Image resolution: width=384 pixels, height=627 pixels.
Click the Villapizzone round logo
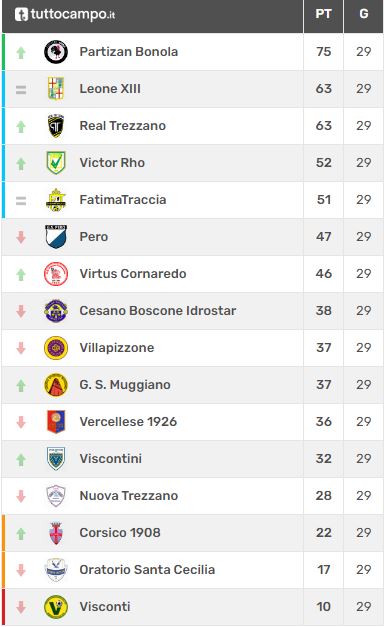click(56, 348)
